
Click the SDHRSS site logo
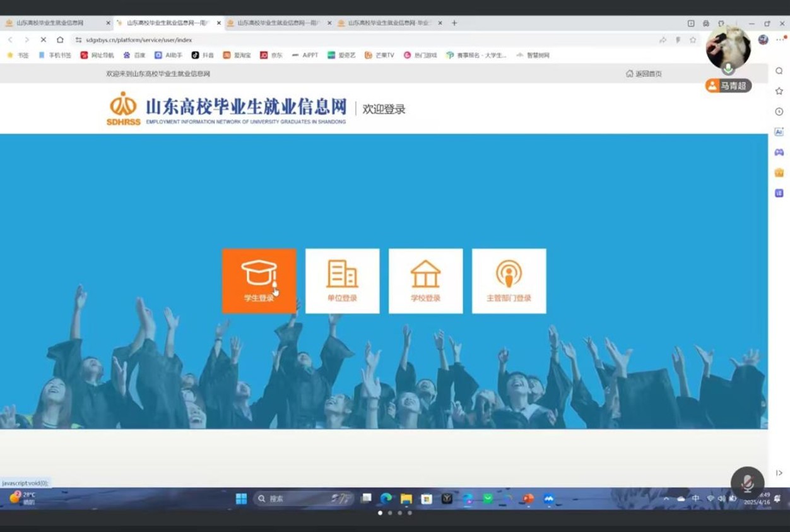[x=123, y=109]
